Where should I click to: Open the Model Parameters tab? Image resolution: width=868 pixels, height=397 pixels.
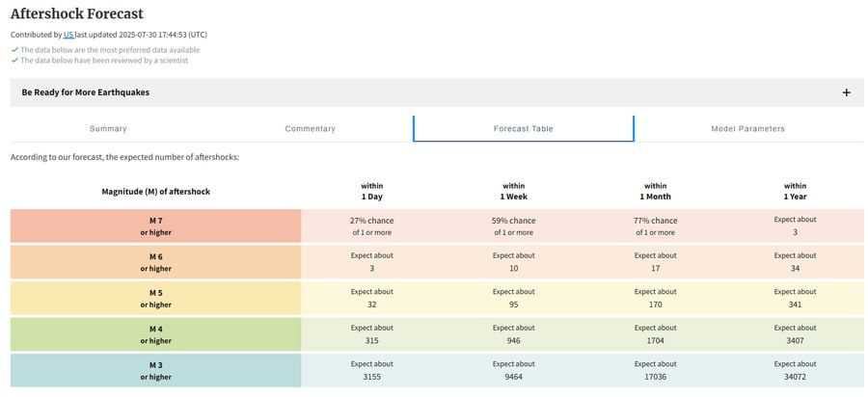[x=747, y=128]
